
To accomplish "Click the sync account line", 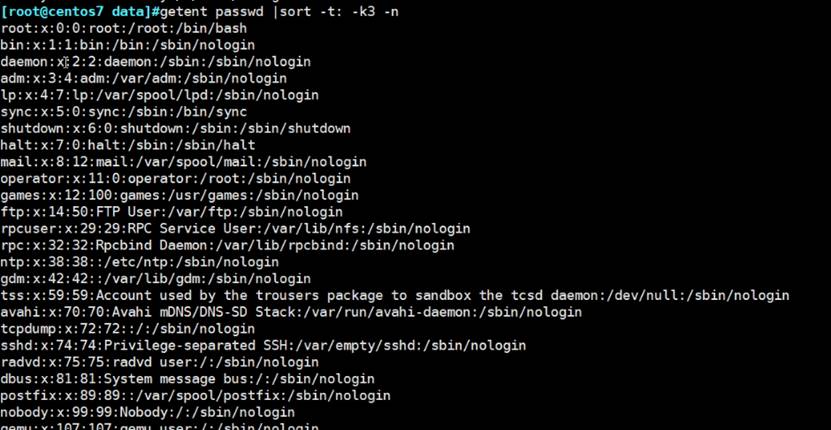I will coord(123,111).
